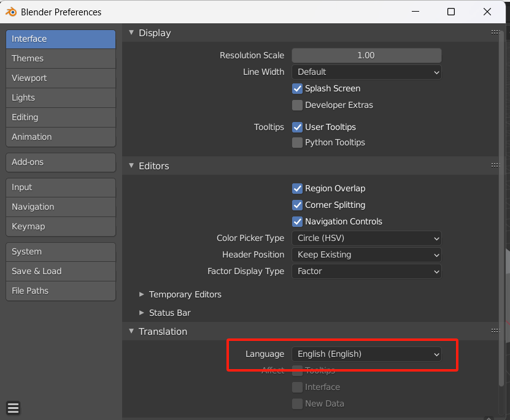This screenshot has height=420, width=510.
Task: Toggle the New Data translation checkbox
Action: pos(297,404)
